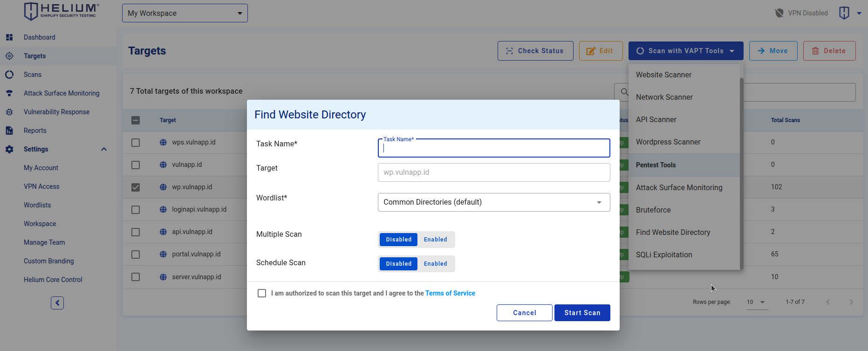Choose Wordpress Scanner from the VAPT menu
Viewport: 868px width, 351px height.
coord(684,142)
